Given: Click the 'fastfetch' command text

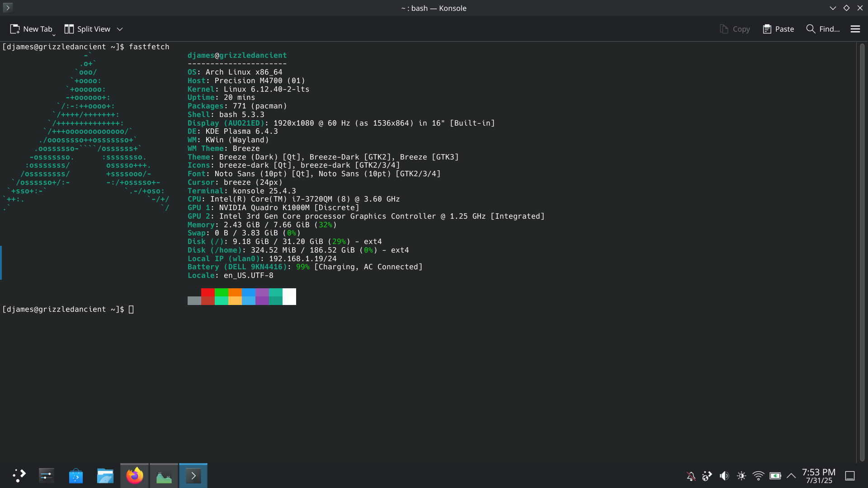Looking at the screenshot, I should (149, 47).
